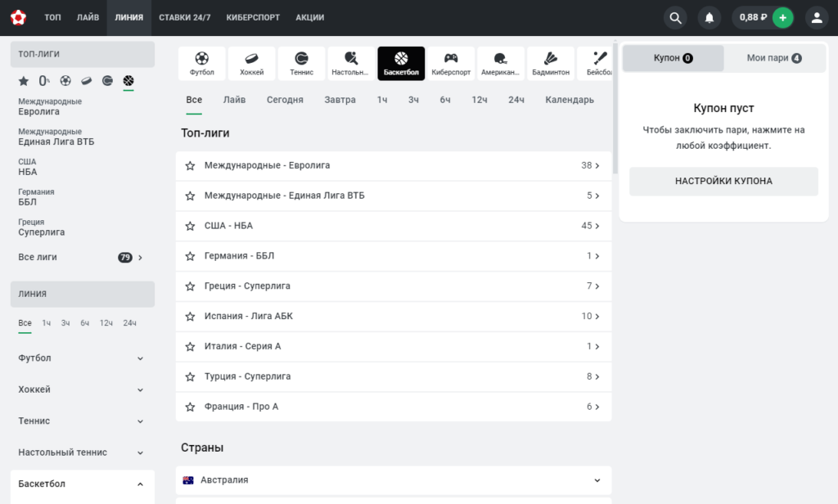Click basketball icon in top-leagues sidebar
The image size is (838, 504).
coord(128,81)
